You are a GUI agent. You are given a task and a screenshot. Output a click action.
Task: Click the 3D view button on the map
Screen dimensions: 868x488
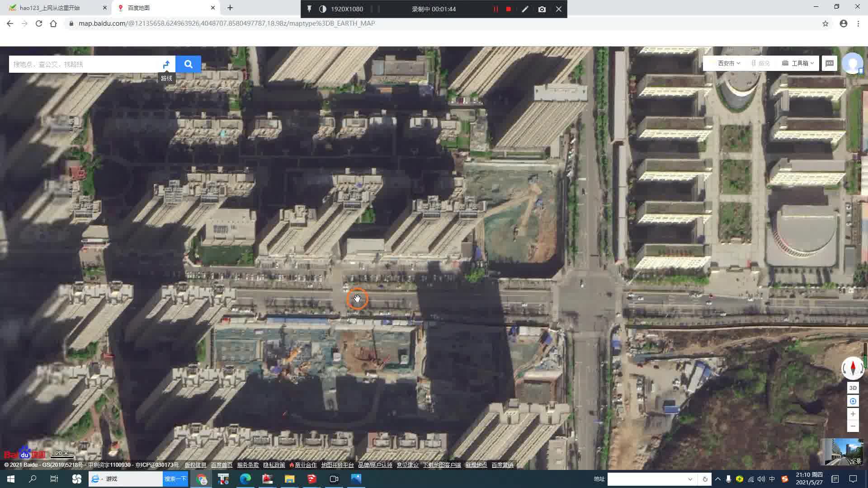point(853,387)
